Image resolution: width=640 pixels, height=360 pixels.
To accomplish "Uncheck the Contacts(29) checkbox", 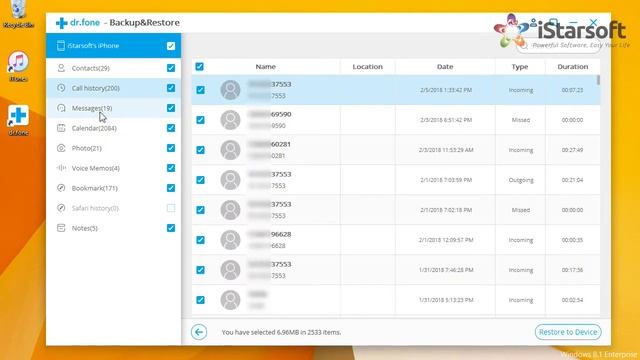I will click(171, 68).
